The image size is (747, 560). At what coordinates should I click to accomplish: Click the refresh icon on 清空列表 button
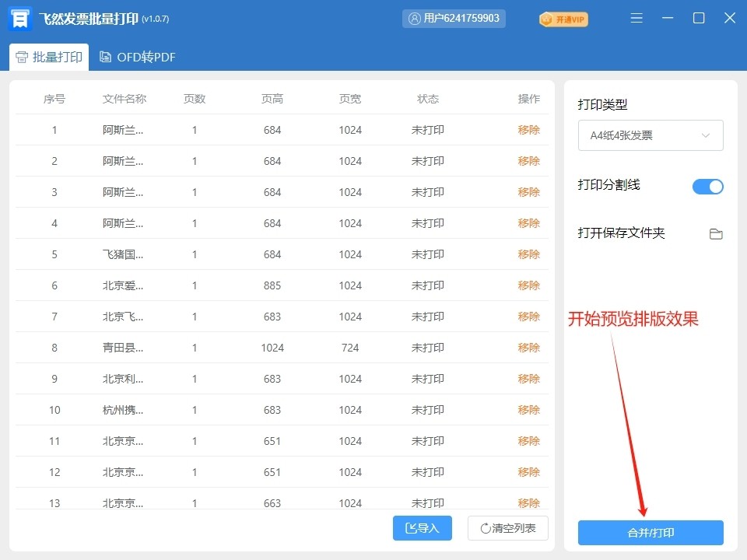coord(486,528)
